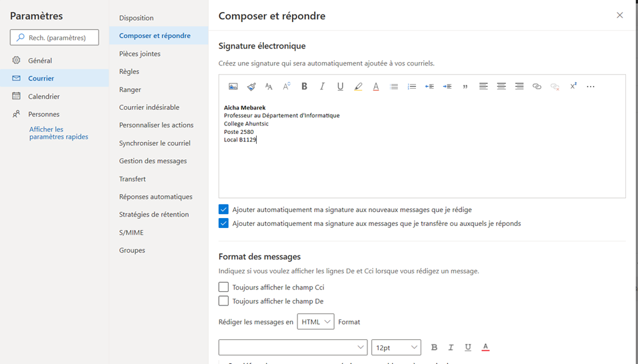Click the settings search field

tap(55, 38)
